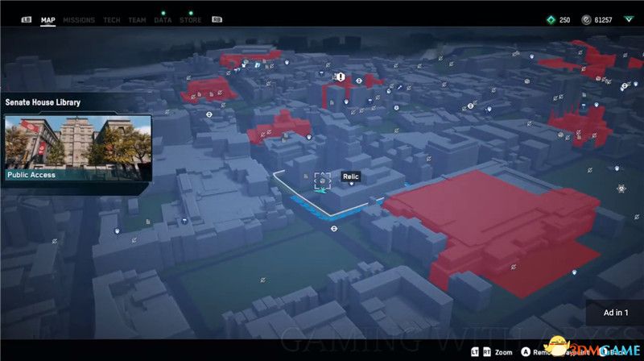Switch to the MISSIONS tab
The height and width of the screenshot is (361, 644).
[x=79, y=19]
